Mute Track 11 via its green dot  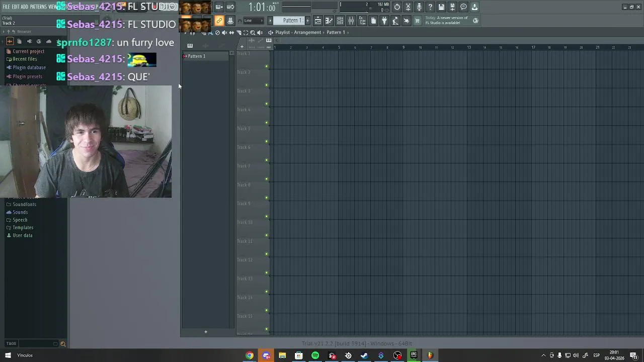pos(267,254)
